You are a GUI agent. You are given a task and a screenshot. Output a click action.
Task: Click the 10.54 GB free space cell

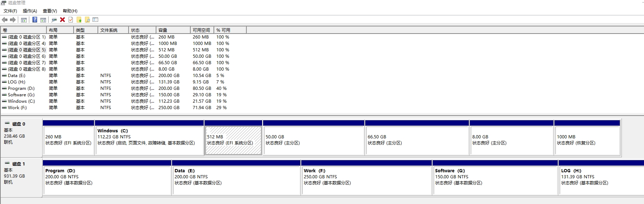point(202,76)
